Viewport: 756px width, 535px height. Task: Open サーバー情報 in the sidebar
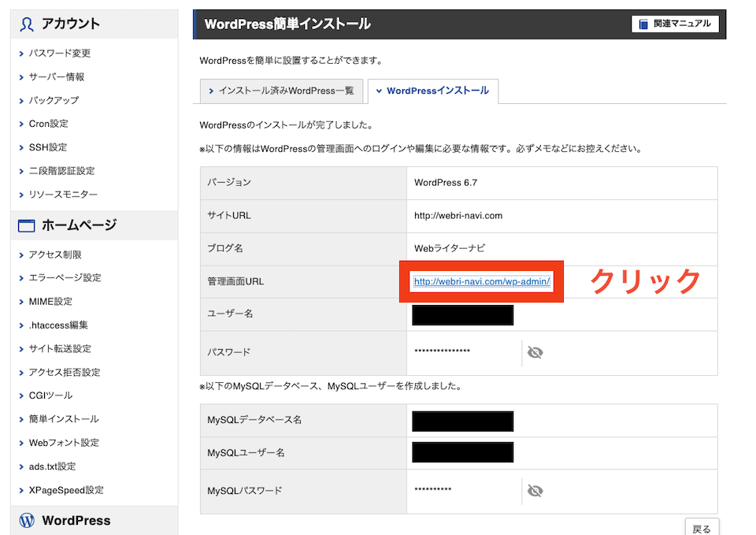tap(57, 76)
